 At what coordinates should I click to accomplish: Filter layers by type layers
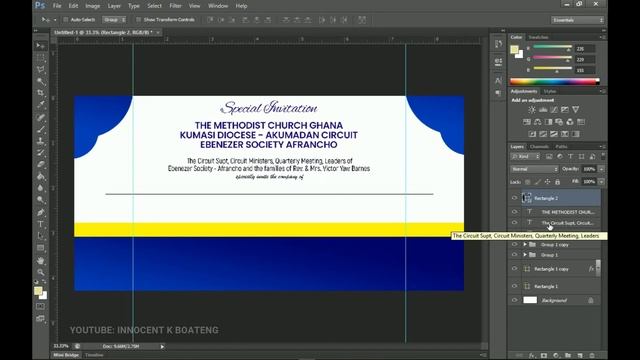571,157
